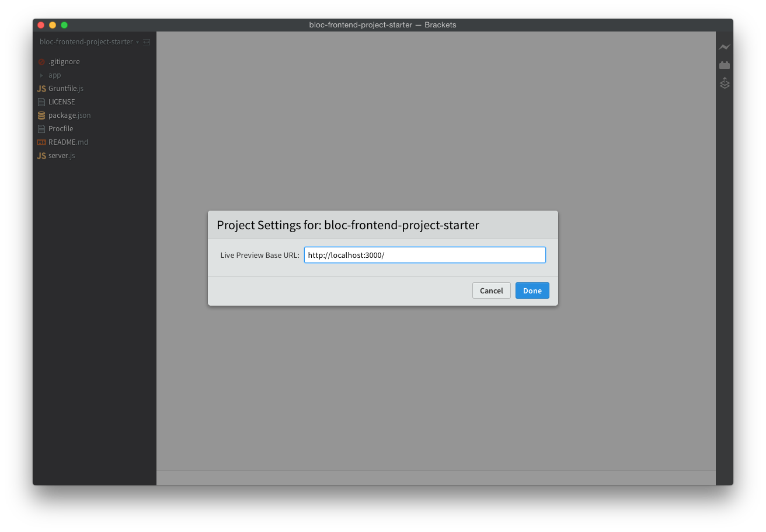Click the Project Settings dialog title
This screenshot has width=766, height=532.
point(348,225)
